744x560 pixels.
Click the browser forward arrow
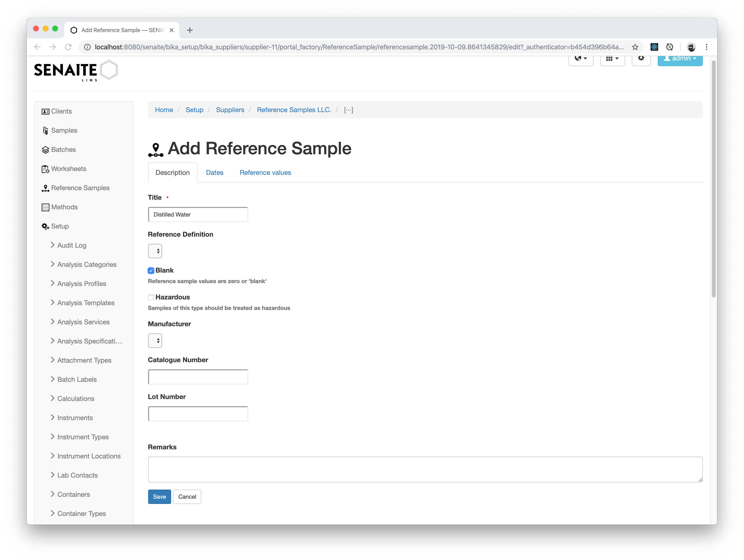53,47
